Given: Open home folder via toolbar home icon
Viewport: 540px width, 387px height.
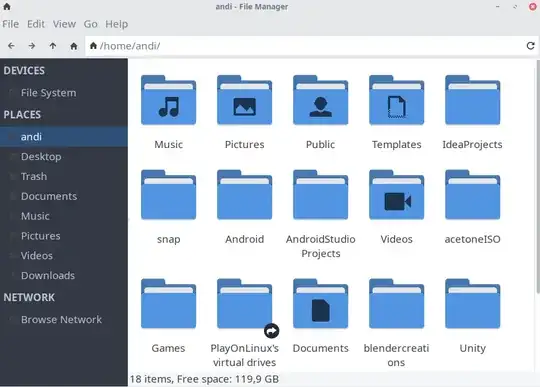Looking at the screenshot, I should (74, 46).
